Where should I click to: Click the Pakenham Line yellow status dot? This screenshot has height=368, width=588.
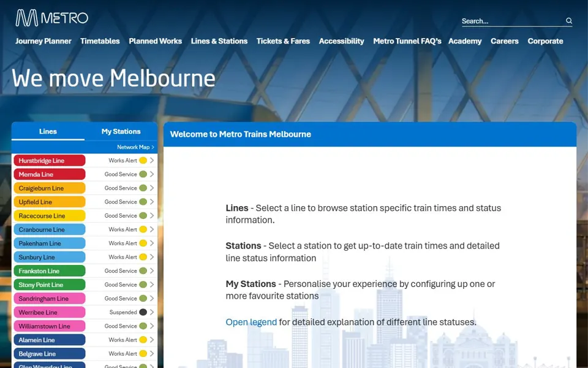tap(143, 243)
